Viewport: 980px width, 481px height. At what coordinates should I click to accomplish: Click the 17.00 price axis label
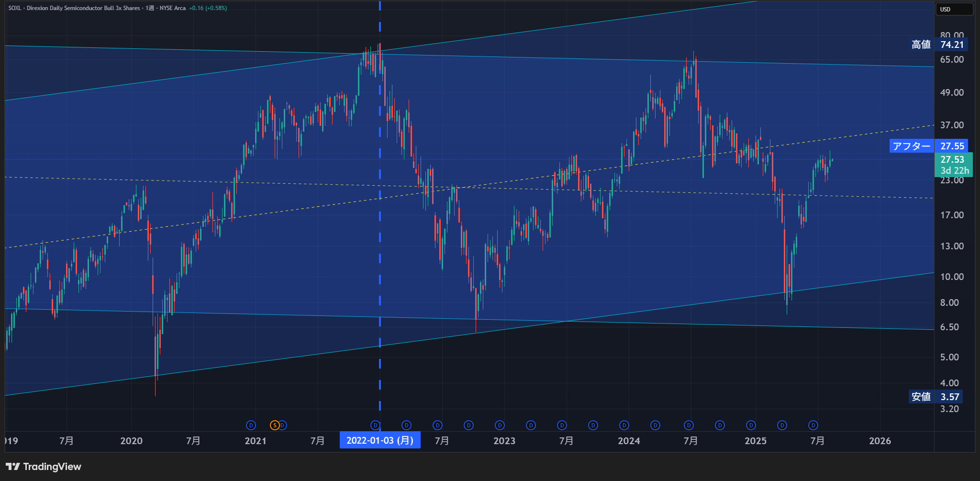point(952,215)
